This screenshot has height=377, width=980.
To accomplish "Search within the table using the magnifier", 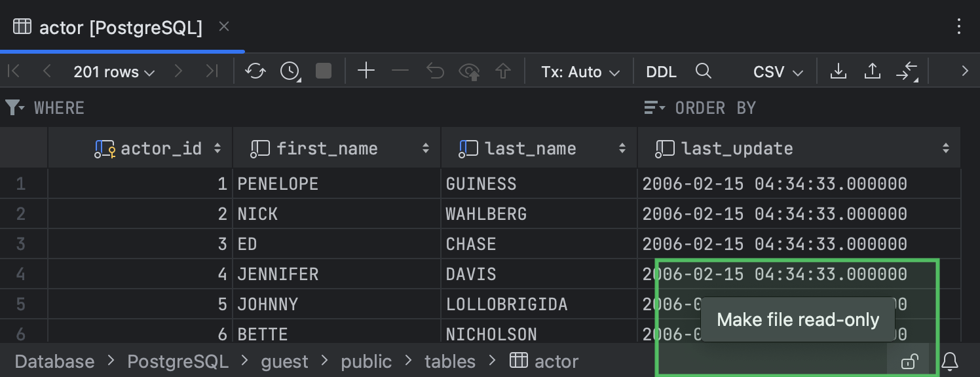I will 703,71.
